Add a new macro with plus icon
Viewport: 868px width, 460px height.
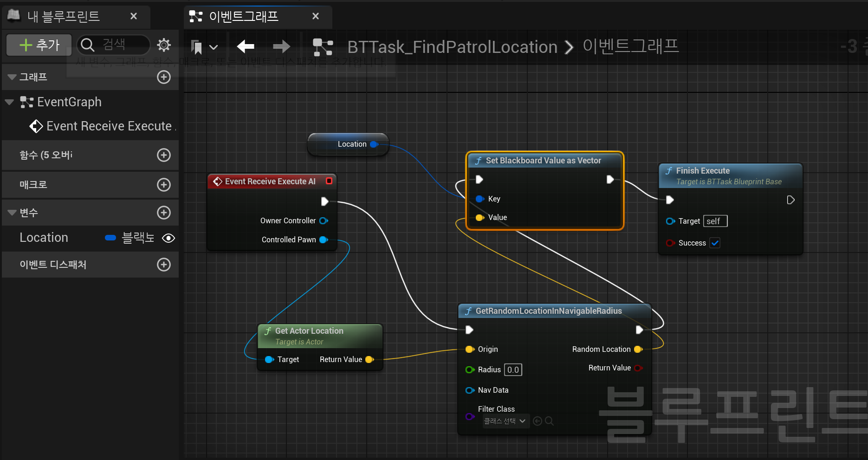tap(164, 185)
